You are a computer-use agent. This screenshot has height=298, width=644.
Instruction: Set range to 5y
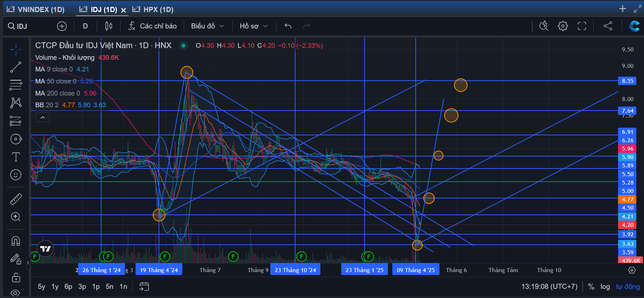[x=42, y=287]
